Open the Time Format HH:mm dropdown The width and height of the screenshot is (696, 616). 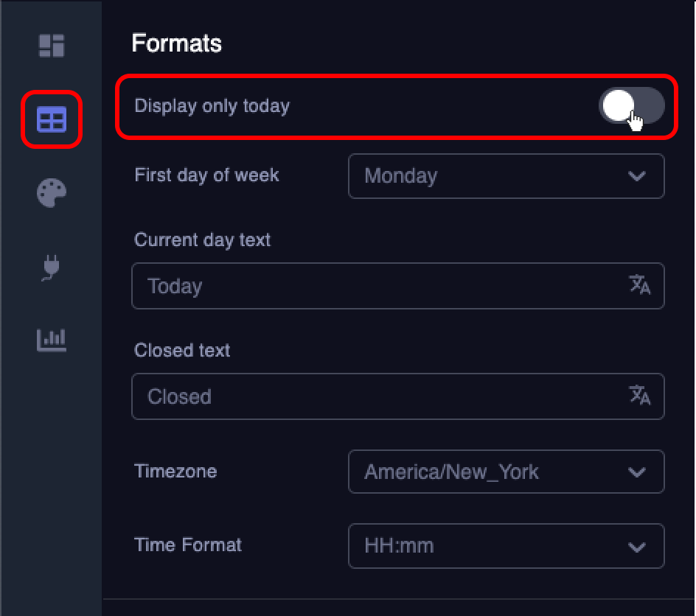click(506, 546)
